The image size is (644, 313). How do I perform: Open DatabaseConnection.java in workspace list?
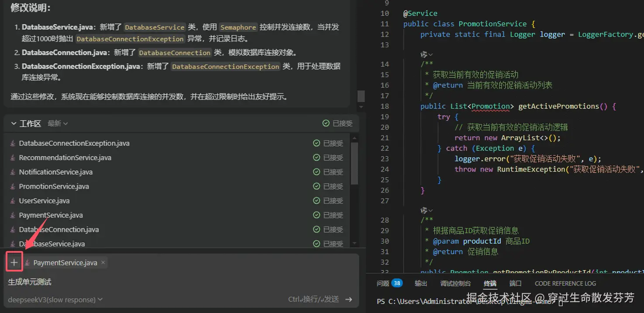click(59, 230)
